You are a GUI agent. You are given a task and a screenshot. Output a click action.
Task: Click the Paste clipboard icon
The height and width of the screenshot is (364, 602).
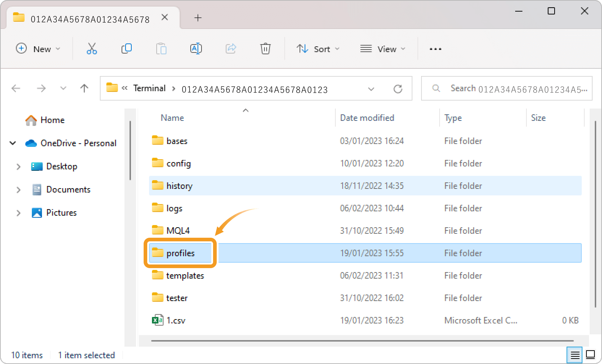(161, 48)
